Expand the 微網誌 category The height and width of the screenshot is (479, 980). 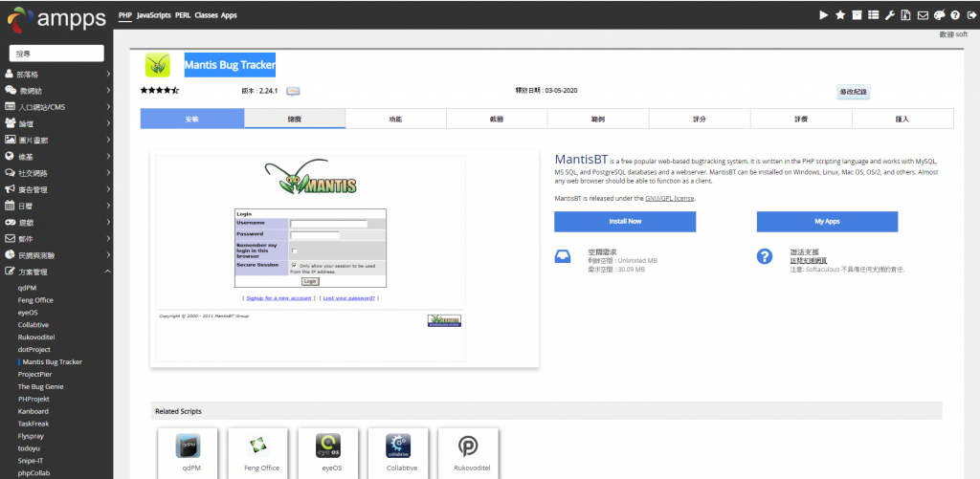(56, 91)
